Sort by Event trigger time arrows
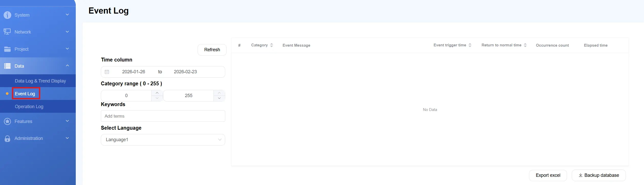The height and width of the screenshot is (185, 644). [x=470, y=45]
